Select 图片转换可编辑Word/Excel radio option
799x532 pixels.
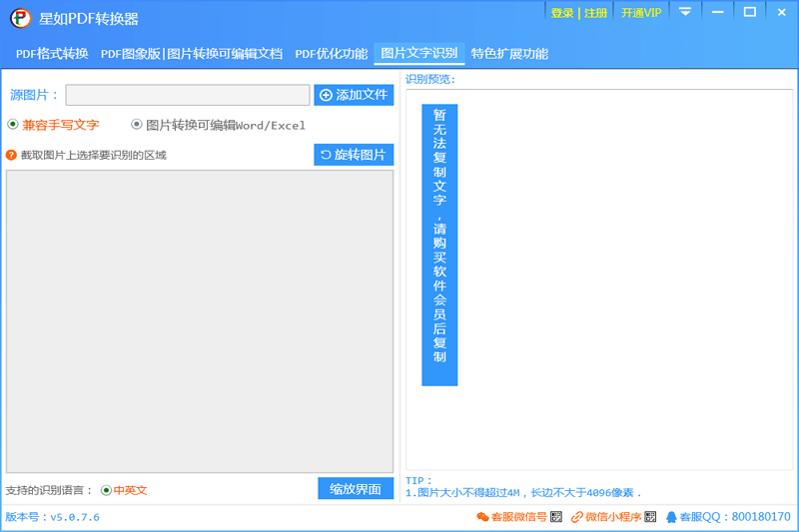pyautogui.click(x=137, y=124)
